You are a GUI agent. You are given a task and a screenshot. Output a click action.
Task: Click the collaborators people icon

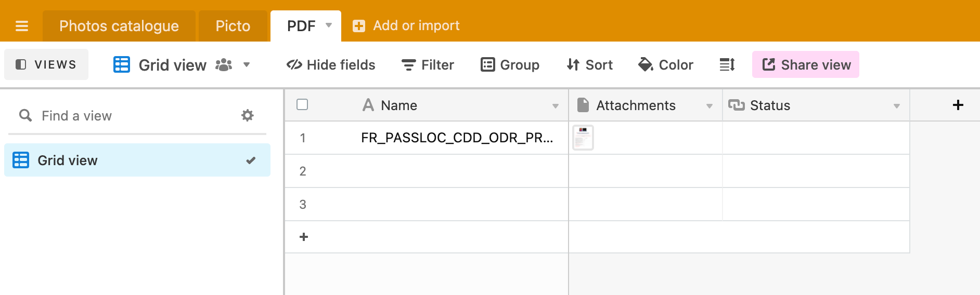(x=224, y=65)
